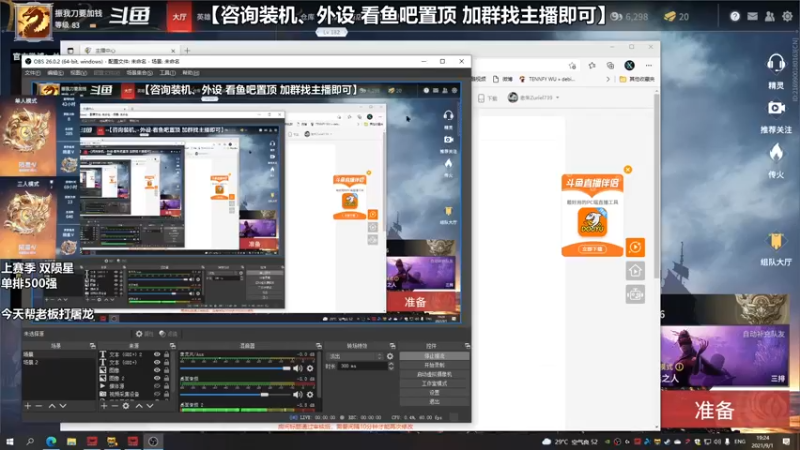Viewport: 800px width, 450px height.
Task: Open the 文件 menu in OBS
Action: point(32,73)
